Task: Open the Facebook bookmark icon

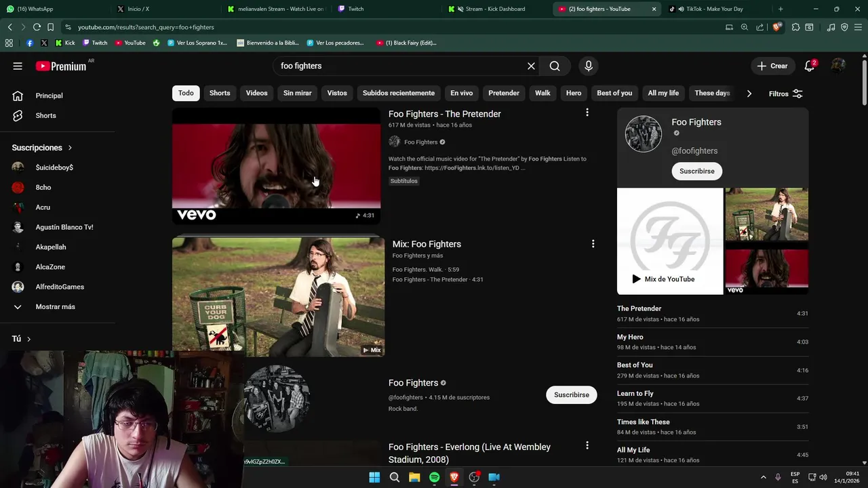Action: 29,43
